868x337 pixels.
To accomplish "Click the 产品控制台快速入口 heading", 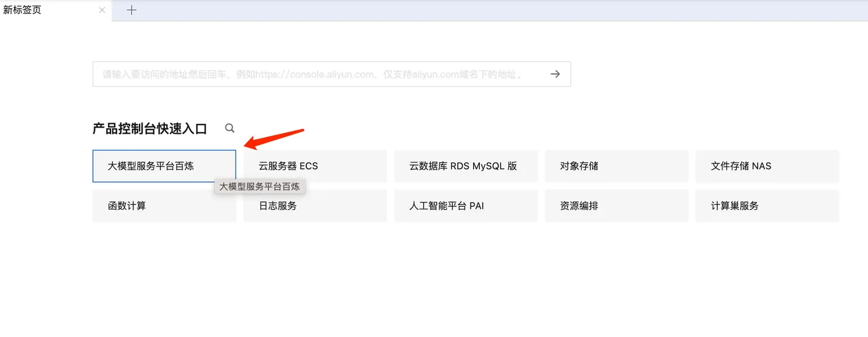I will pos(149,128).
